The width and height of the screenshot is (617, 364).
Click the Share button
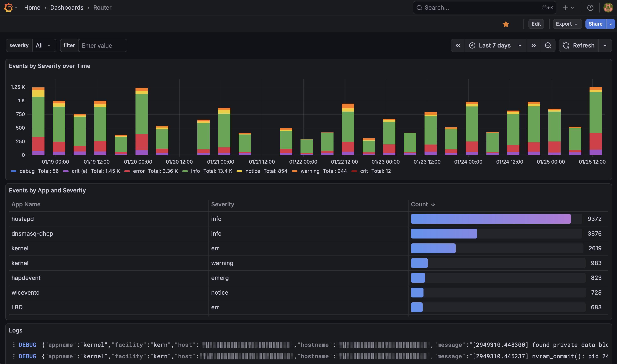tap(595, 24)
